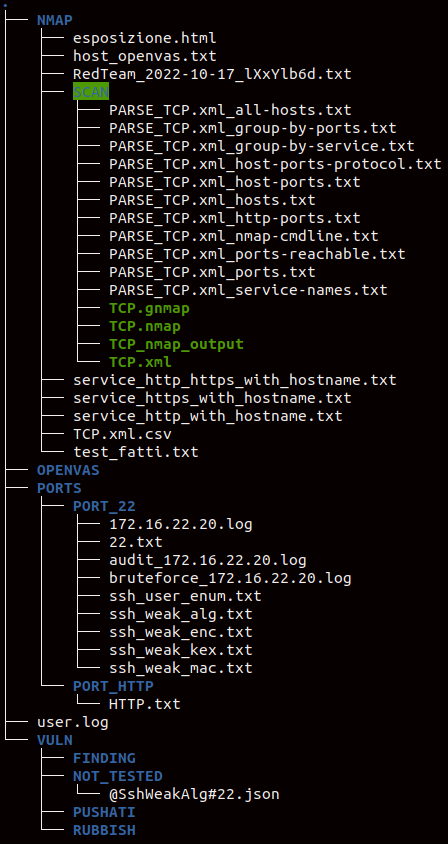This screenshot has height=844, width=448.
Task: Click host_openvas.txt in the tree
Action: [x=144, y=56]
